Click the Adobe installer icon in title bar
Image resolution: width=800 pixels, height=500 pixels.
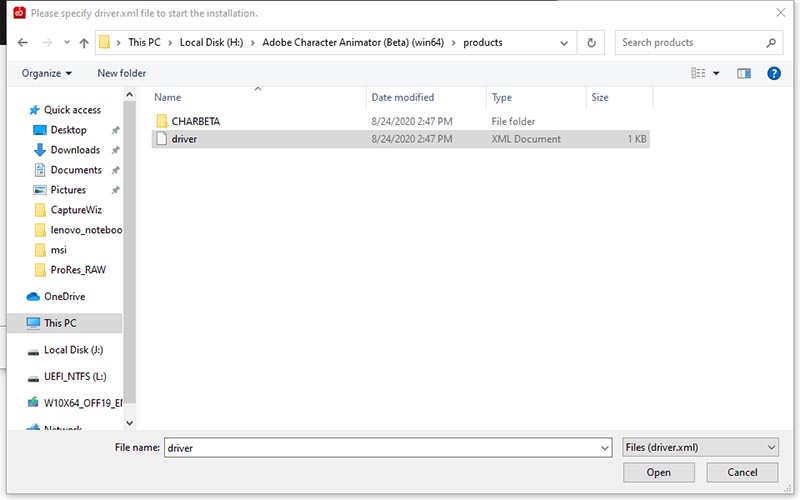[x=19, y=13]
